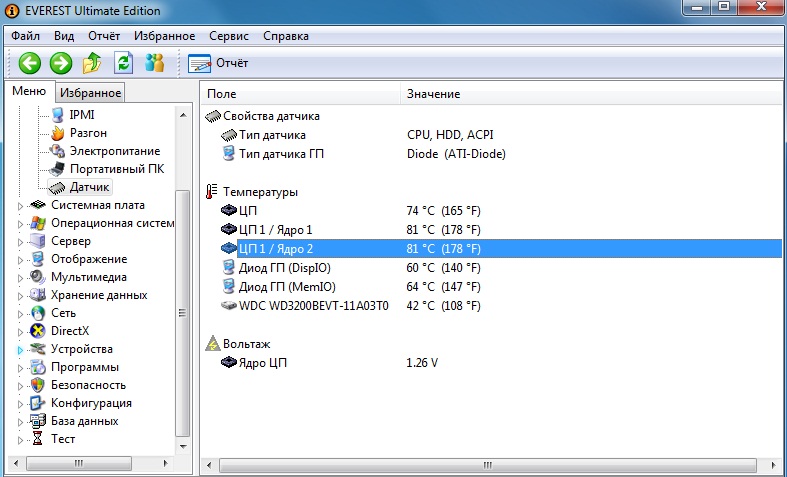Select Электропитание tree item
Image resolution: width=787 pixels, height=477 pixels.
pyautogui.click(x=115, y=151)
